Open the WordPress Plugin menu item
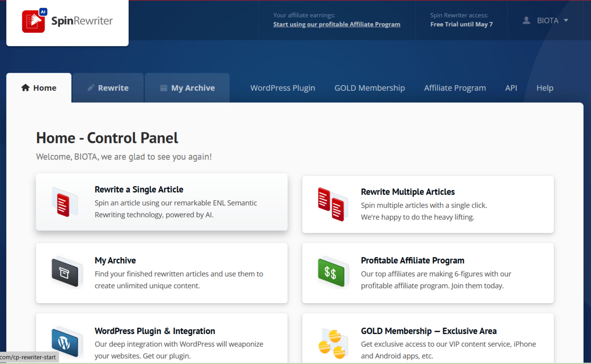 [283, 88]
